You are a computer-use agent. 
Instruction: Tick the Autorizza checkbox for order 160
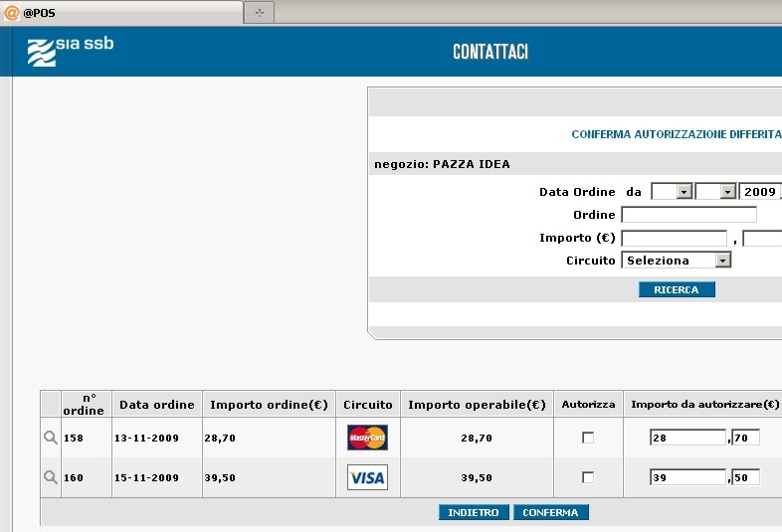(588, 477)
